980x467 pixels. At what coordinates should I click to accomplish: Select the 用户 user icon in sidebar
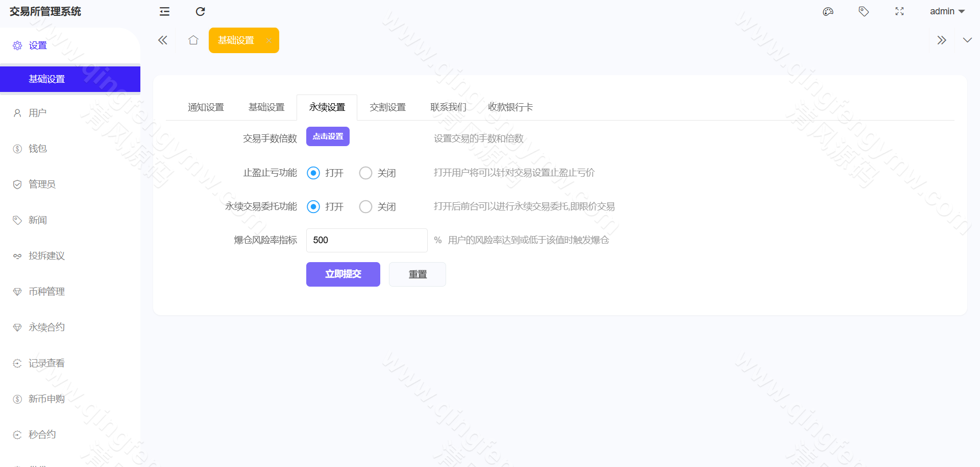(17, 113)
